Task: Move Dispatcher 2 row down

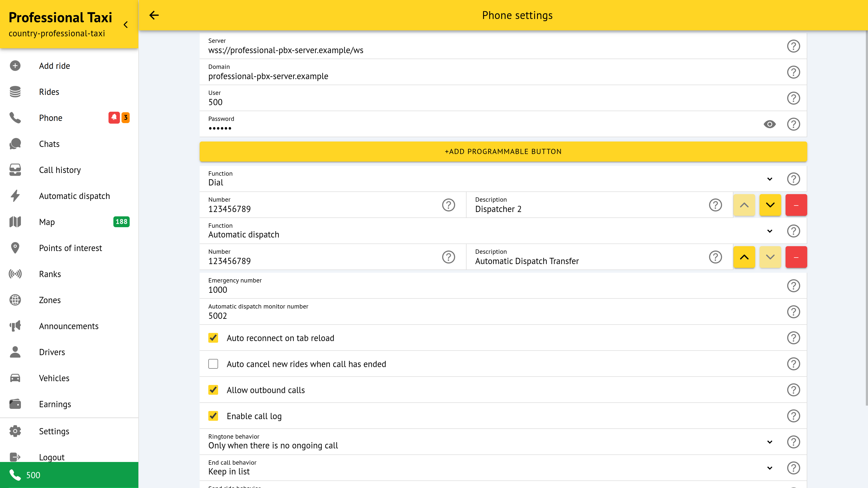Action: coord(770,205)
